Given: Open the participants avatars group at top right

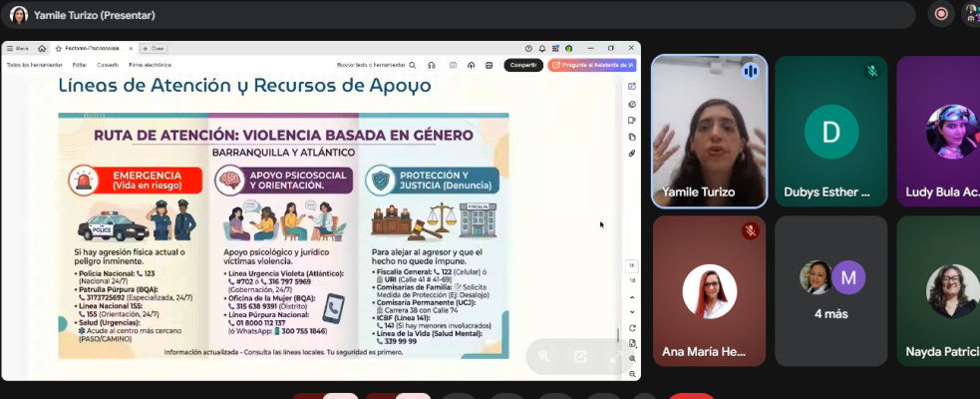Looking at the screenshot, I should (972, 14).
